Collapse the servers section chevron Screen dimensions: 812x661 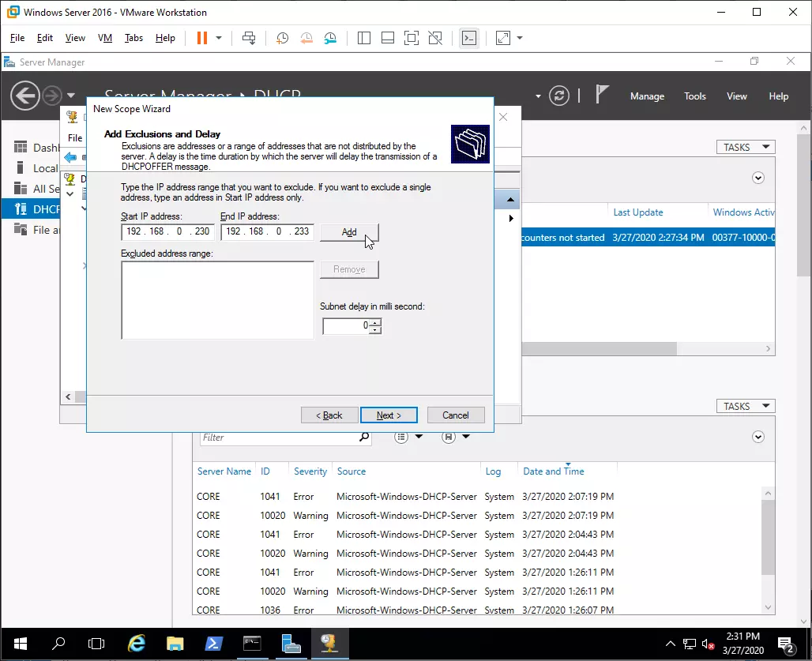point(758,178)
